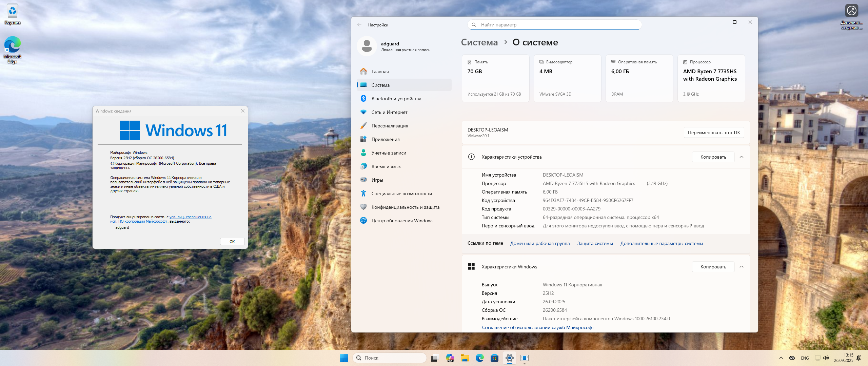The height and width of the screenshot is (366, 868).
Task: Click the Settings back arrow
Action: (x=359, y=25)
